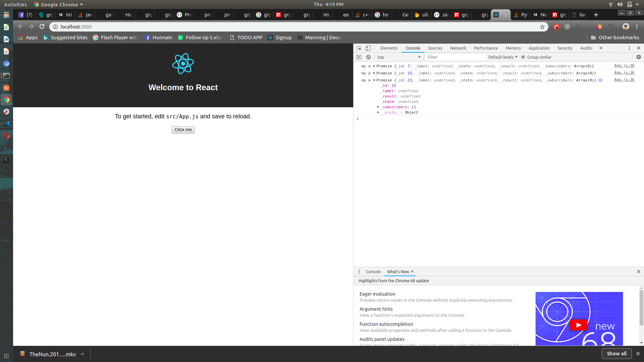Viewport: 644px width, 362px height.
Task: Collapse the Promise with _id 23
Action: coord(374,80)
